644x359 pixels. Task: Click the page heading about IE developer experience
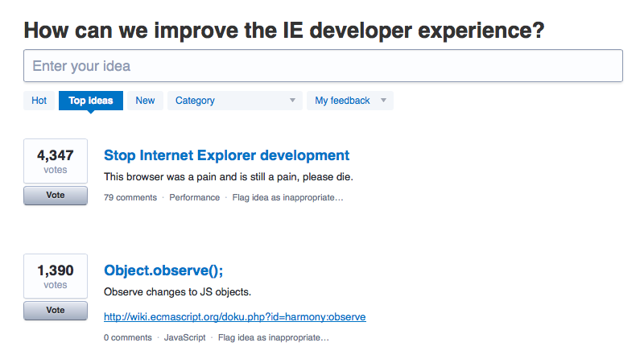point(284,31)
